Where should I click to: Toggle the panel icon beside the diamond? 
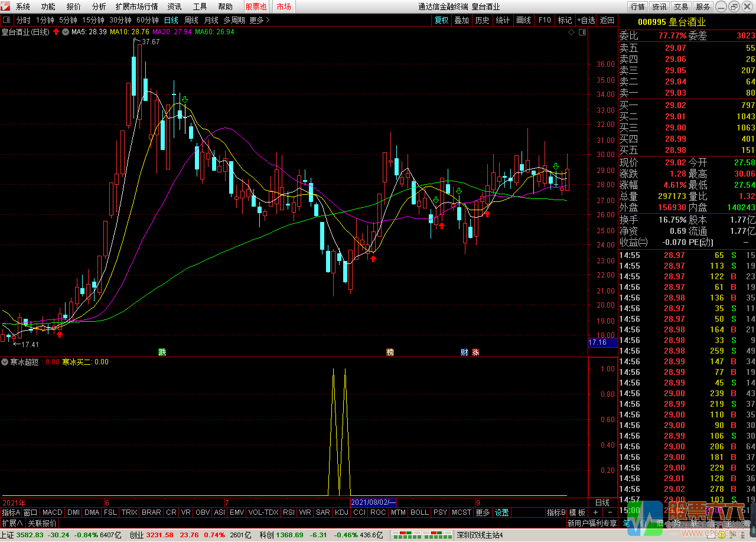pos(582,32)
